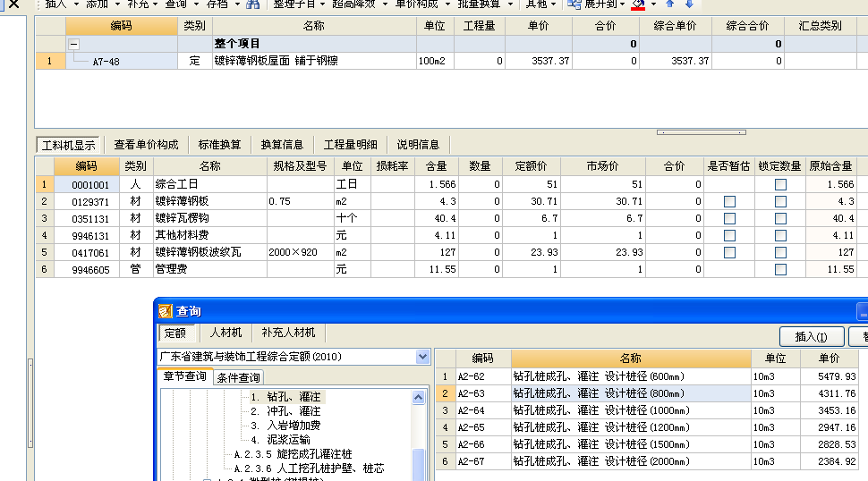Open the fill color dropdown arrow
This screenshot has width=868, height=481.
(653, 4)
